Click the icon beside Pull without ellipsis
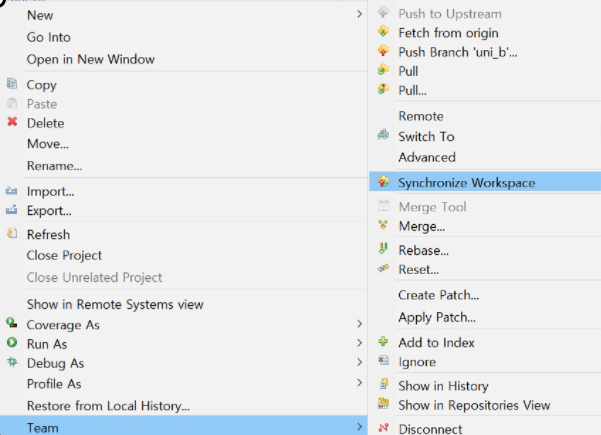 click(x=383, y=70)
